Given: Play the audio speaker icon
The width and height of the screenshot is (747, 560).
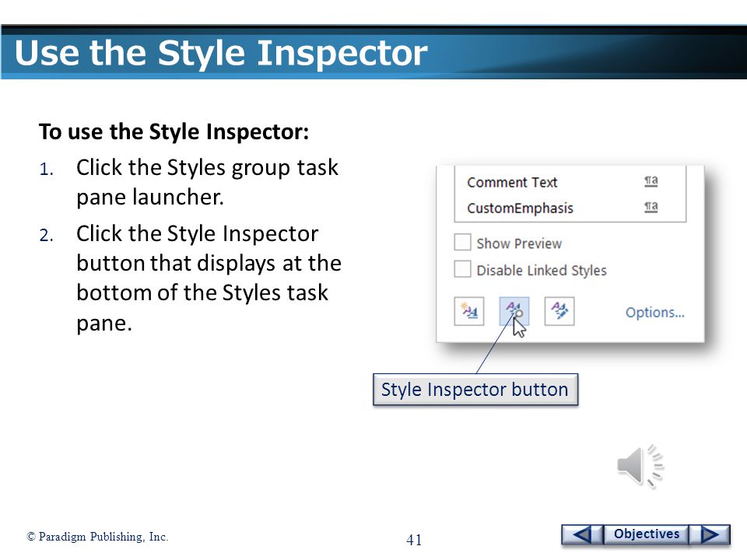Looking at the screenshot, I should click(640, 466).
